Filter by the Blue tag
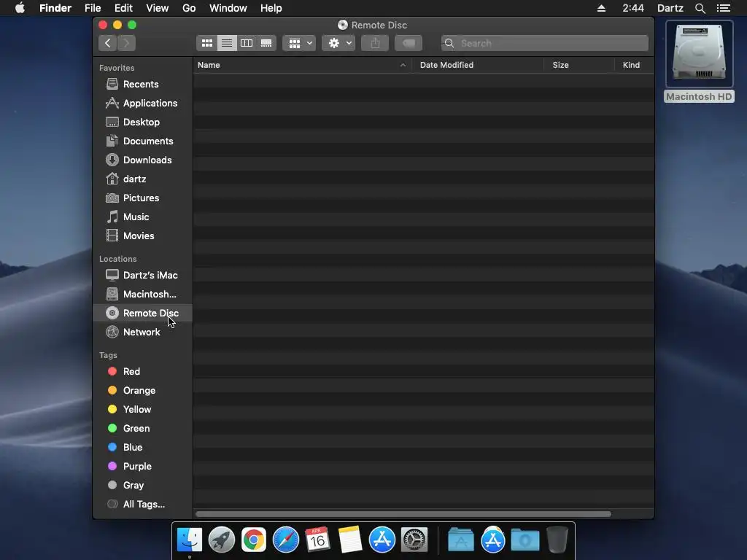The image size is (747, 560). [x=142, y=448]
